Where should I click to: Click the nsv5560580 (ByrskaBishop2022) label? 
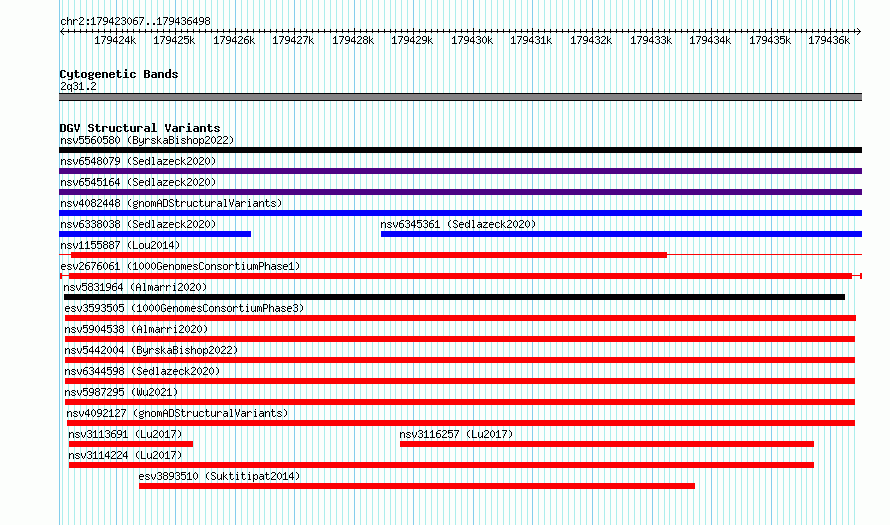point(147,140)
